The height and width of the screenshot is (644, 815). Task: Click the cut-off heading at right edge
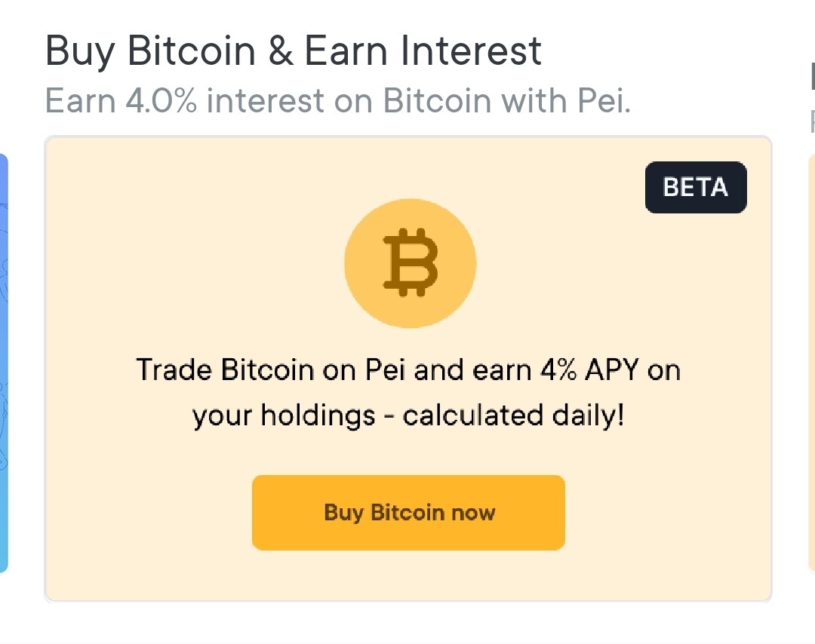click(x=813, y=76)
